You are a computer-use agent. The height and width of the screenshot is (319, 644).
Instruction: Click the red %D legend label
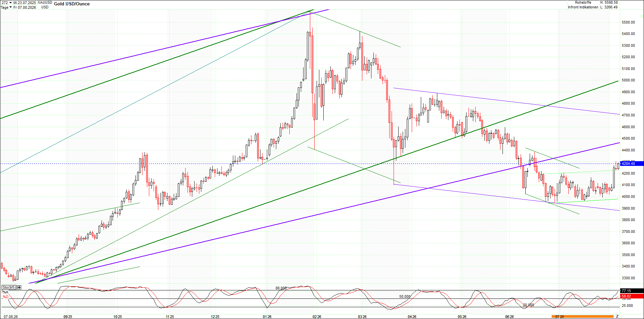tap(5, 297)
